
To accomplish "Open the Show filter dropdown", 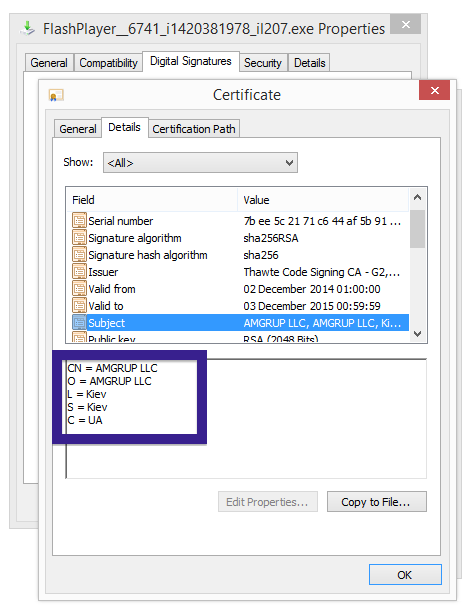I will [x=200, y=163].
